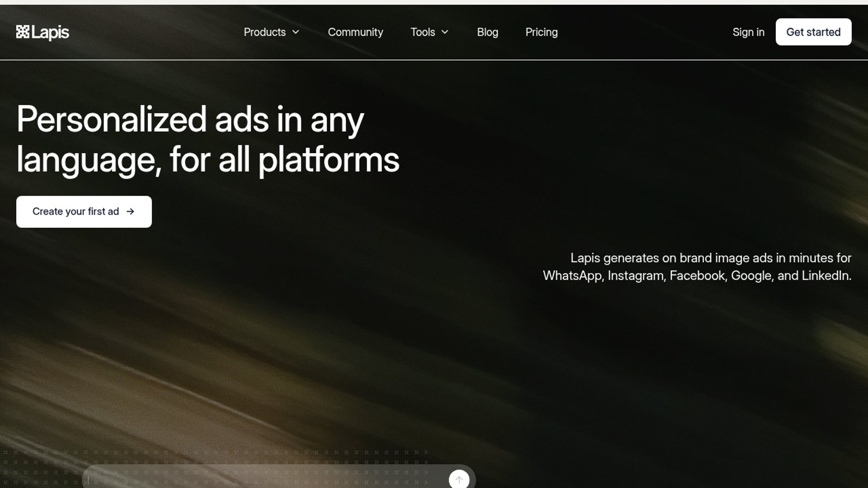Click the Create your first ad button
This screenshot has width=868, height=488.
[x=75, y=211]
